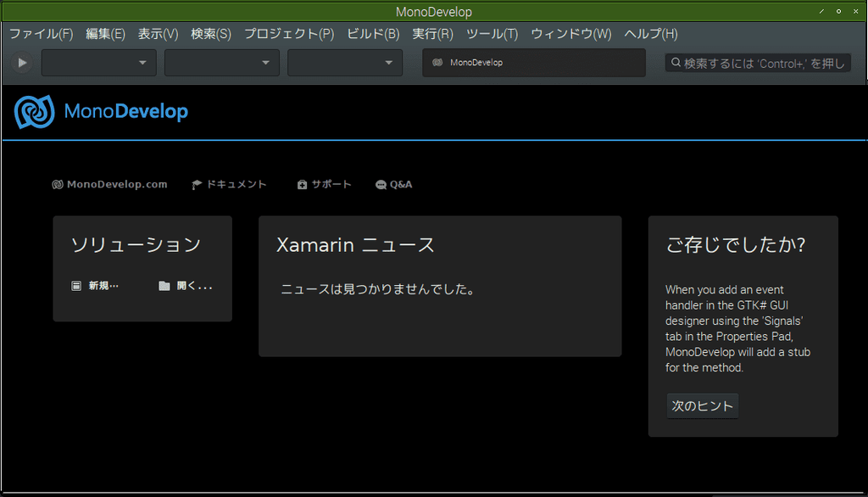Click the MonoDevelop status bar in the toolbar
The width and height of the screenshot is (868, 497).
pyautogui.click(x=533, y=62)
